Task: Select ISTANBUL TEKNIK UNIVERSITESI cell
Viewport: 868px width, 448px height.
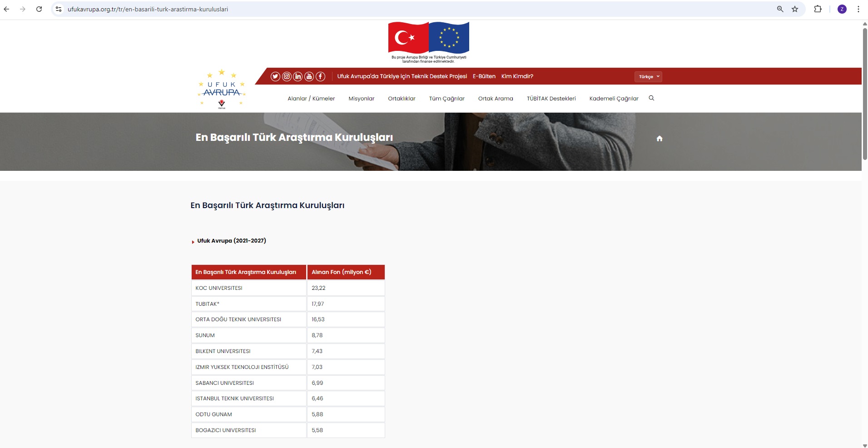Action: click(x=249, y=398)
